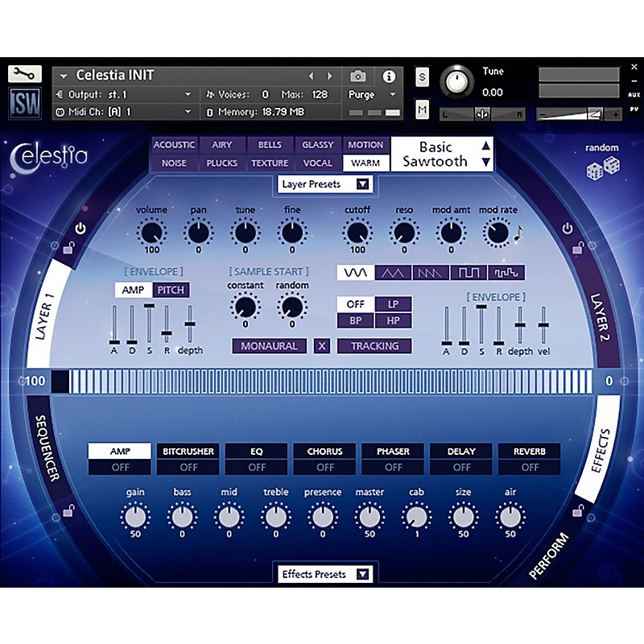Click the wrench settings icon

tap(25, 74)
